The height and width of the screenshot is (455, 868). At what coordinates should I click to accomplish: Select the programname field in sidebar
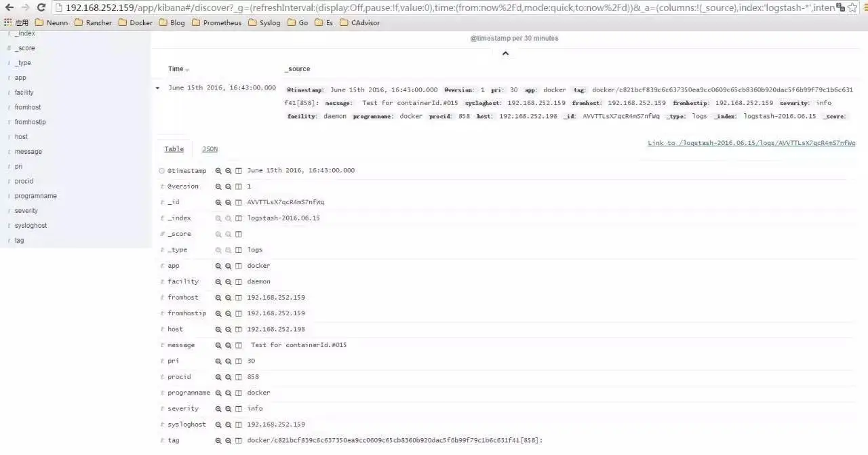36,196
